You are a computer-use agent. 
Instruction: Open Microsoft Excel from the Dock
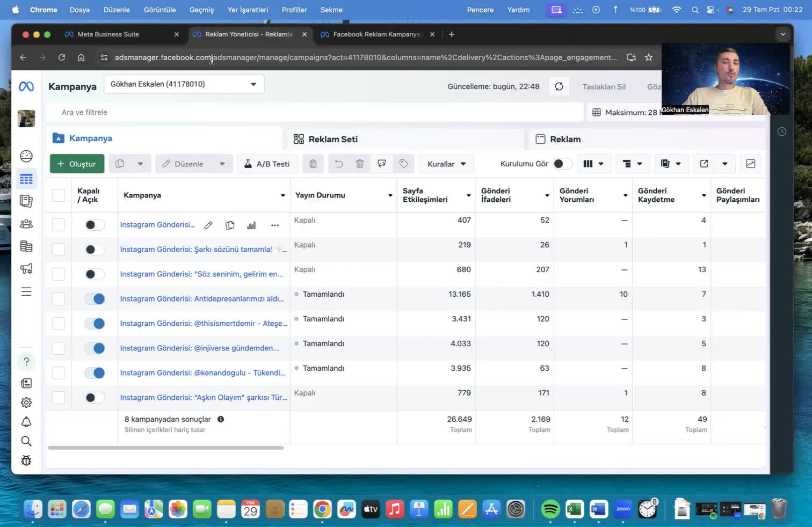point(575,509)
